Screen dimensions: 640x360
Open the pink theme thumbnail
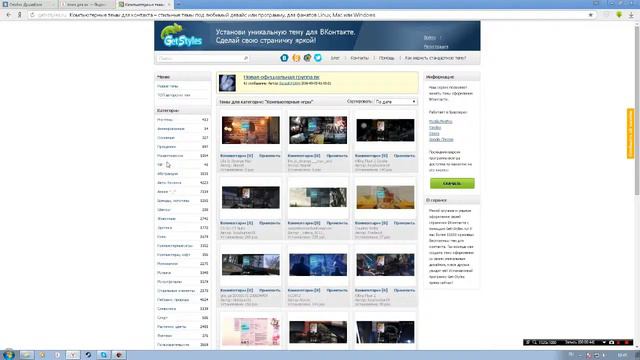[251, 332]
